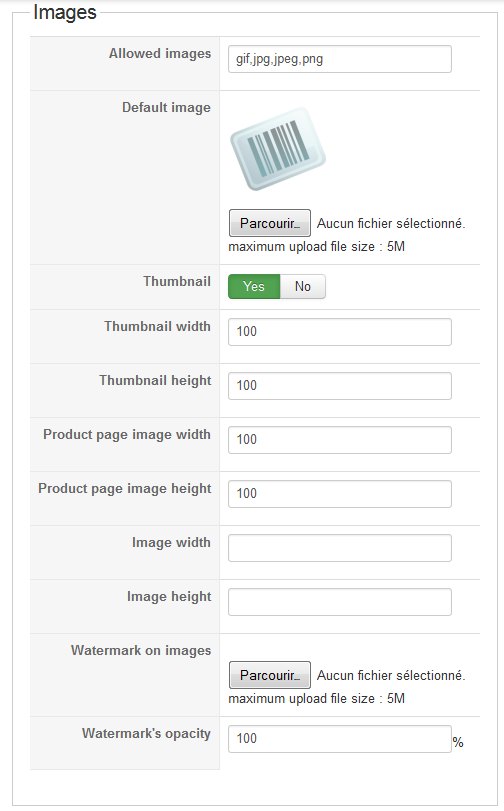Click Parcourir button under Default image
The height and width of the screenshot is (811, 504).
click(270, 223)
